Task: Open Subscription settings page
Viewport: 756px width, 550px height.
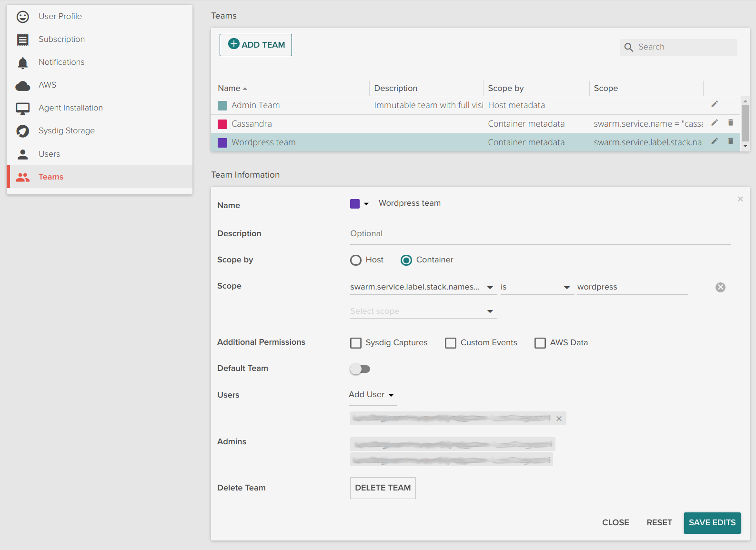Action: pos(61,40)
